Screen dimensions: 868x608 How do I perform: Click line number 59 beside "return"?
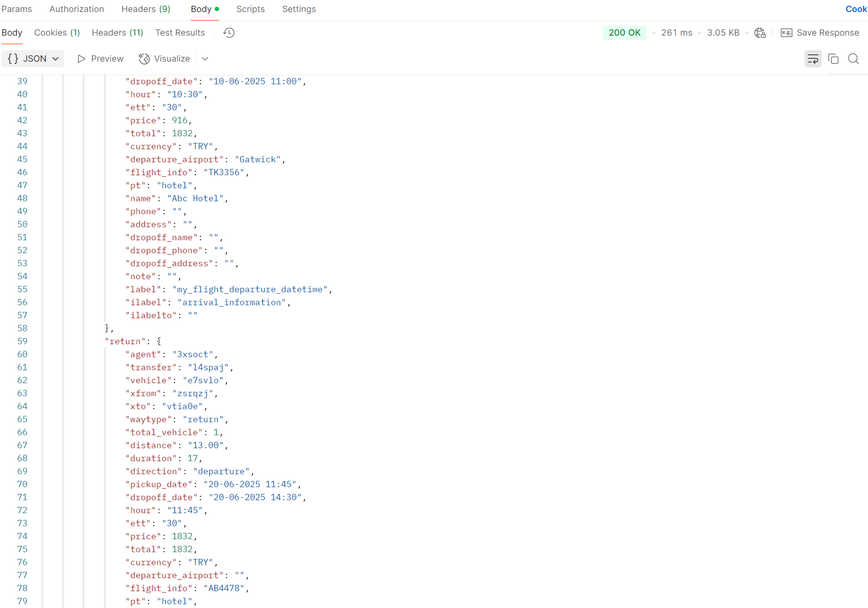tap(22, 341)
